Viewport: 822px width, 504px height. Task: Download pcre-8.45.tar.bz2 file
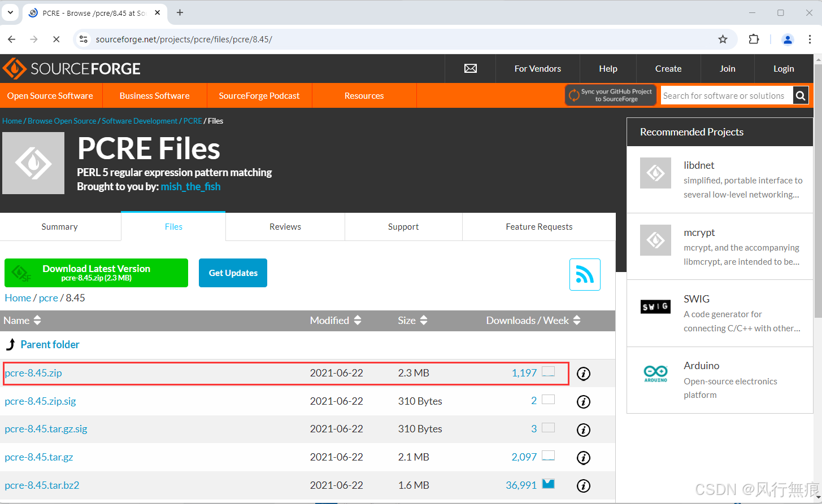(42, 485)
